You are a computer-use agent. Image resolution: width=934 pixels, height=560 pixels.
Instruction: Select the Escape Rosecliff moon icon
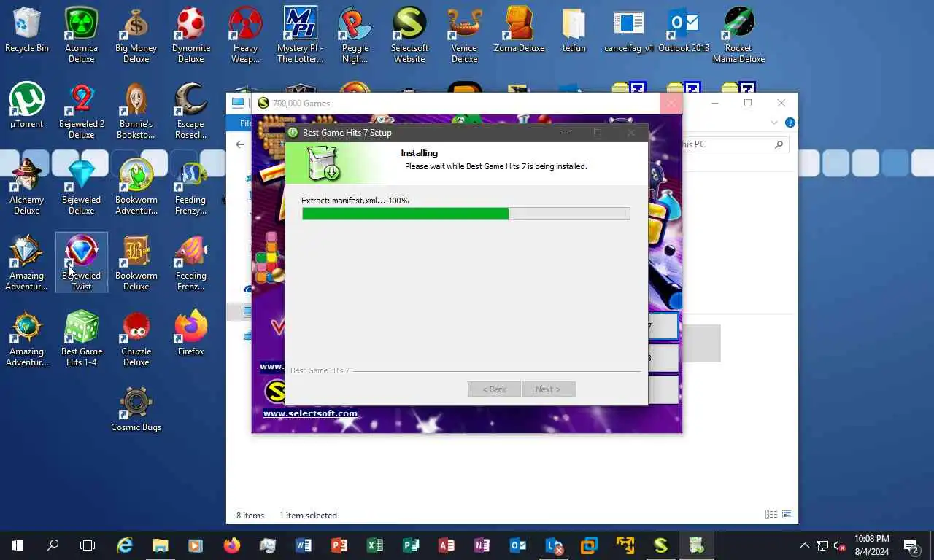point(190,111)
